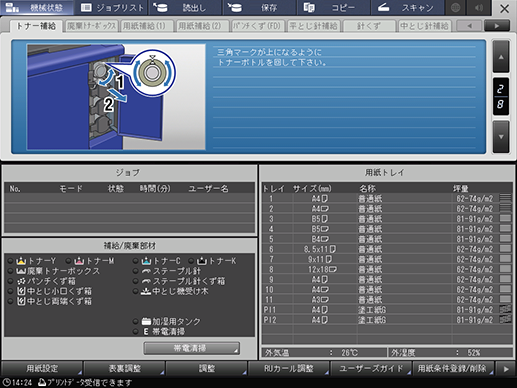Viewport: 517px width, 388px height.
Task: Open the ユーザーズガイド
Action: click(x=371, y=368)
